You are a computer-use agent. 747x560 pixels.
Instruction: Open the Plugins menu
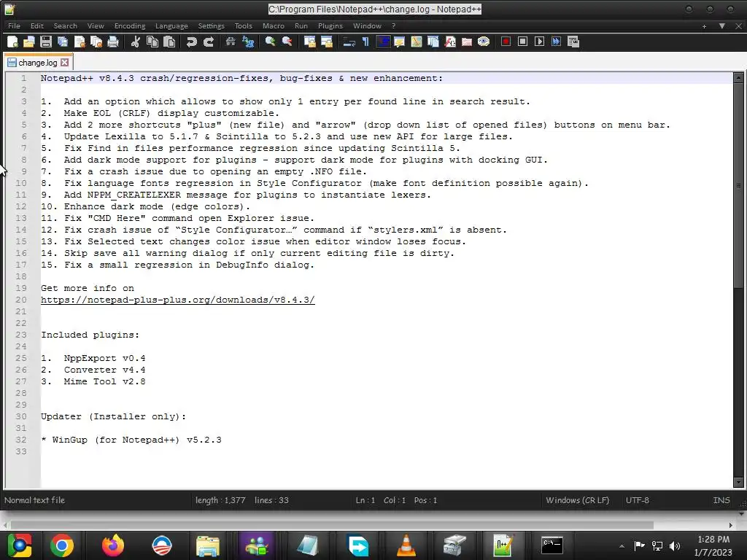pyautogui.click(x=330, y=26)
